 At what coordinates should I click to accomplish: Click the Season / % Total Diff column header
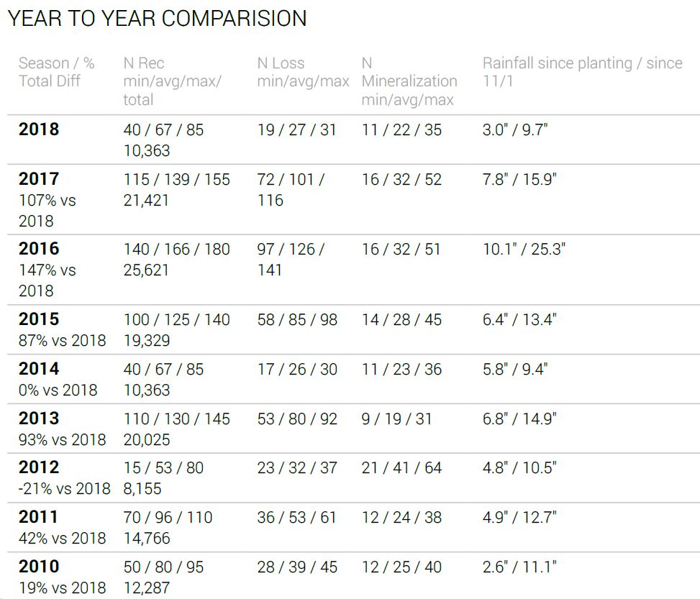[x=57, y=72]
